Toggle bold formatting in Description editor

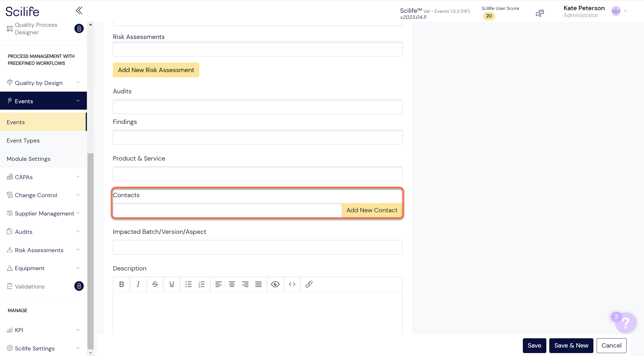(121, 284)
